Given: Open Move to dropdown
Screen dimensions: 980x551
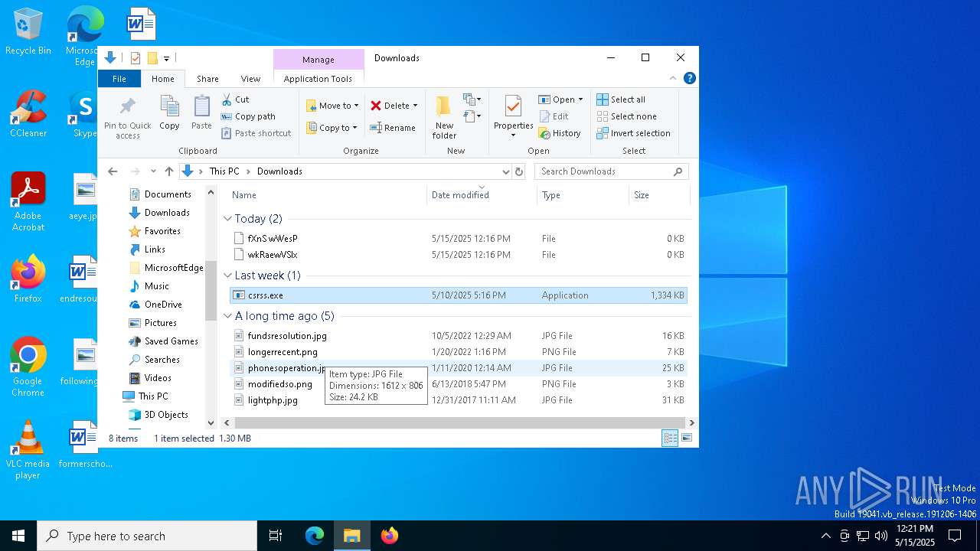Looking at the screenshot, I should coord(332,106).
